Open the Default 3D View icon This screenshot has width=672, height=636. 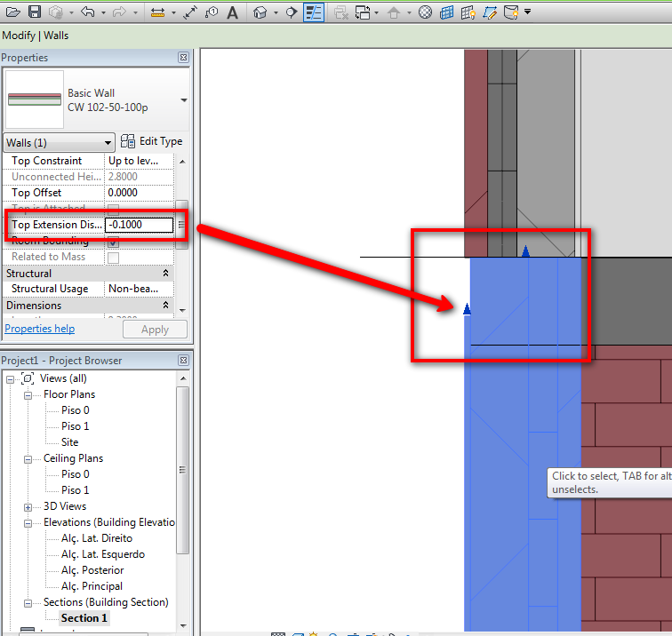point(260,12)
